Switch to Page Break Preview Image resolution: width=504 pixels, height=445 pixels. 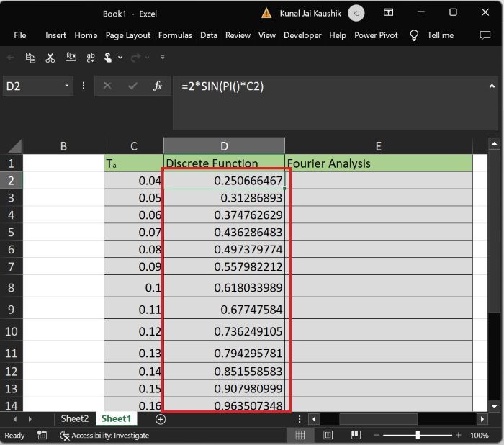tap(355, 435)
